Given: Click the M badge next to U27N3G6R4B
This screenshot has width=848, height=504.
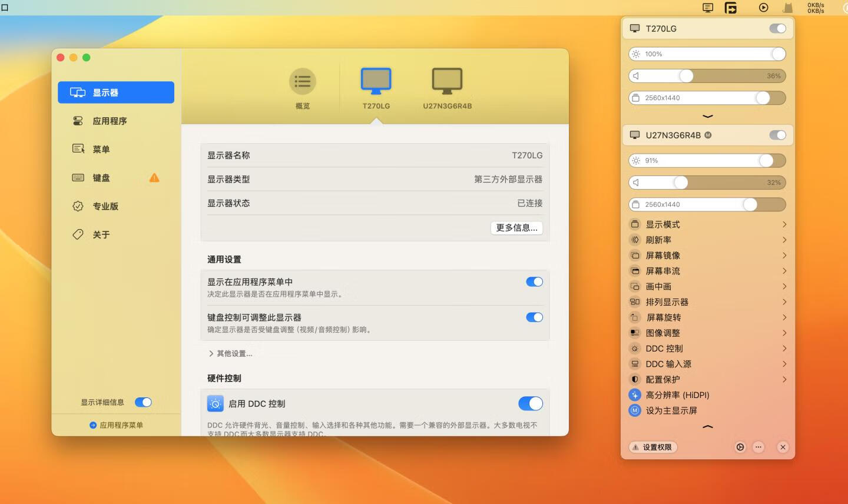Looking at the screenshot, I should pos(708,135).
